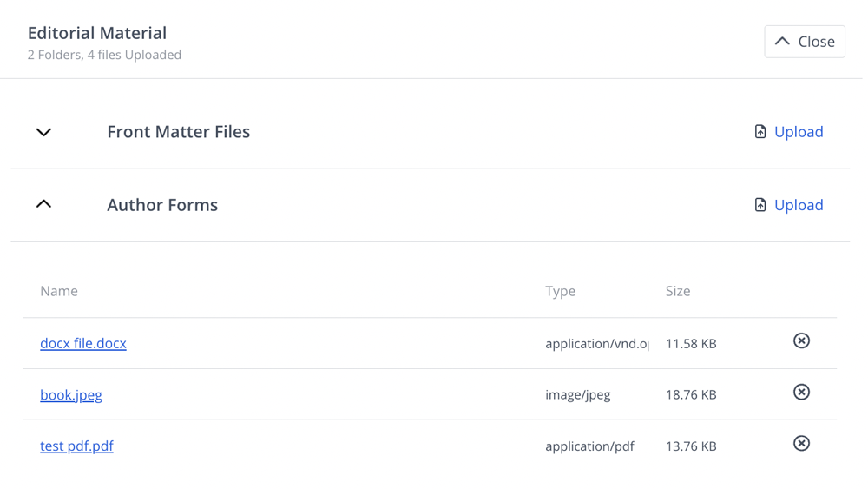Select the Name column header
This screenshot has height=489, width=868.
click(x=59, y=291)
